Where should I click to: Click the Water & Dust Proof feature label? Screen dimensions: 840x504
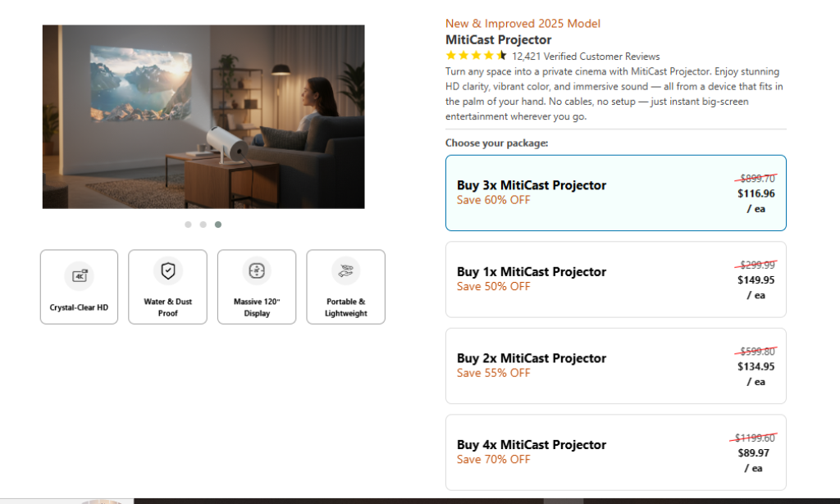tap(168, 307)
